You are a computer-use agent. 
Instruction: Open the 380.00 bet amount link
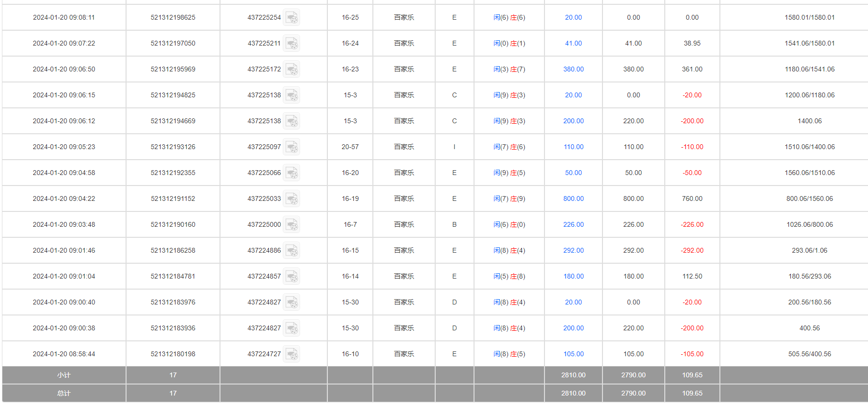click(573, 69)
